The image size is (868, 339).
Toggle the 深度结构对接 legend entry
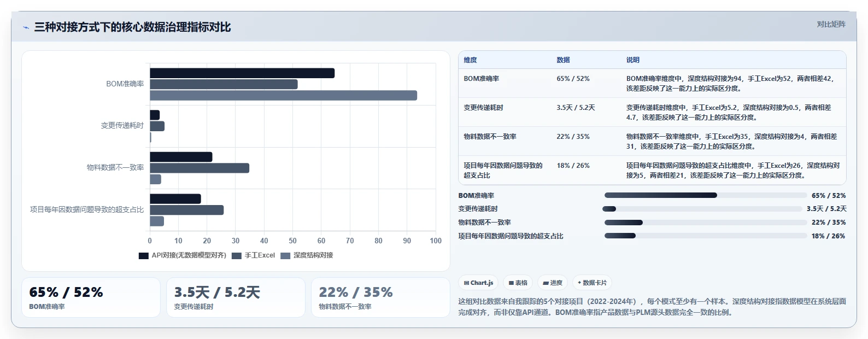307,255
